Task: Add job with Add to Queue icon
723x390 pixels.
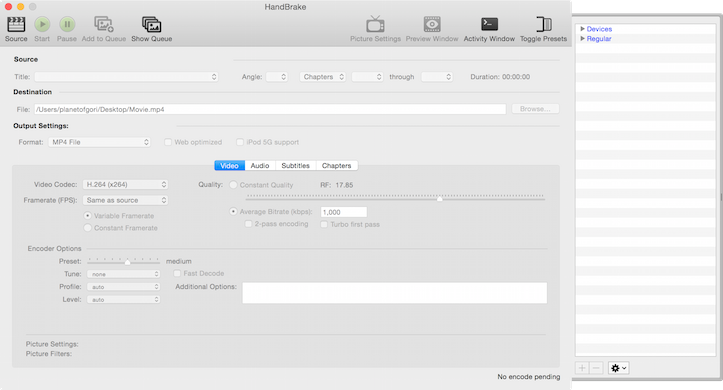Action: pos(104,24)
